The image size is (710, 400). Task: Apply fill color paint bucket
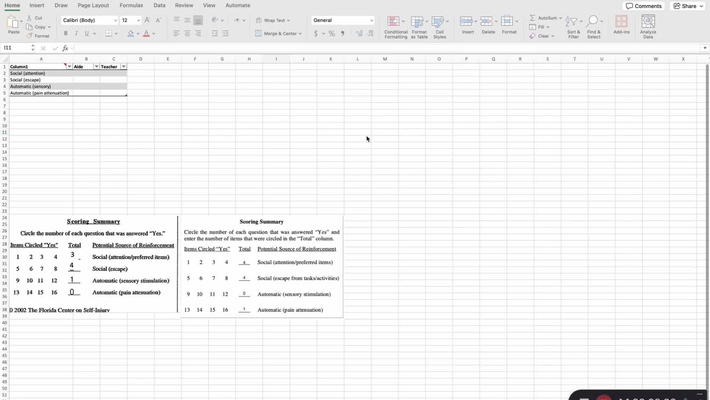[x=130, y=34]
